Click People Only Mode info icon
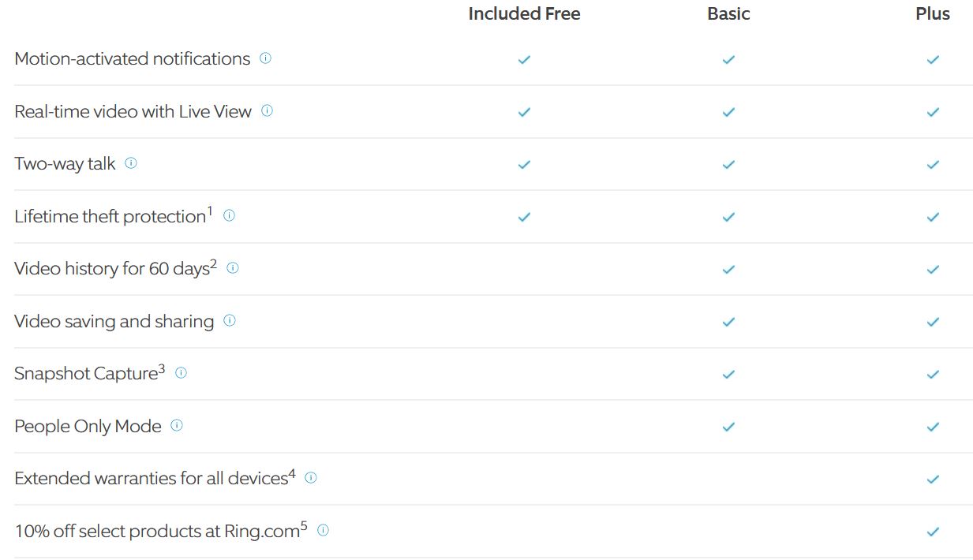This screenshot has width=973, height=560. click(x=177, y=426)
